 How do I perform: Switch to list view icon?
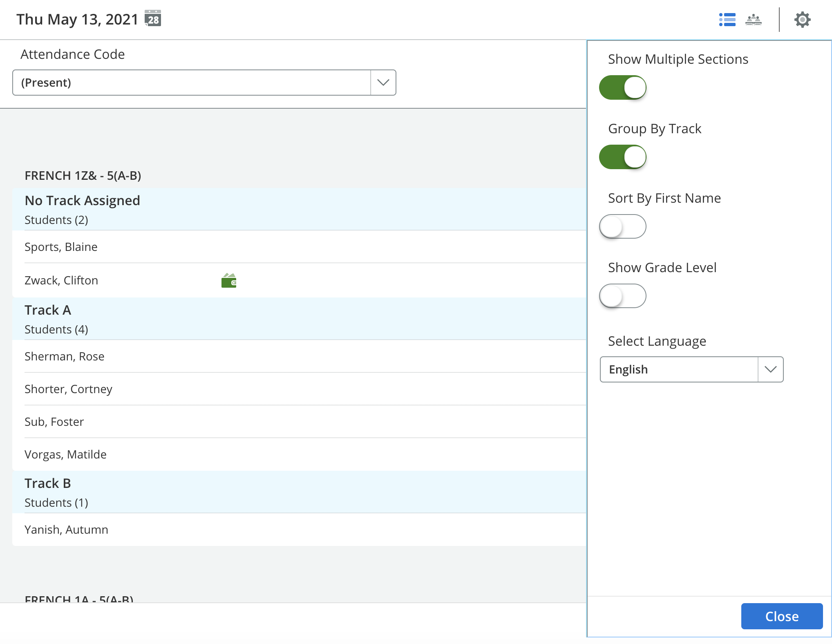pos(727,20)
